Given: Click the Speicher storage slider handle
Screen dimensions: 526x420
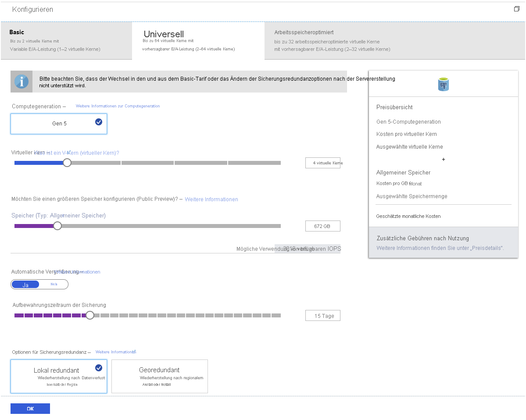Looking at the screenshot, I should (x=57, y=225).
